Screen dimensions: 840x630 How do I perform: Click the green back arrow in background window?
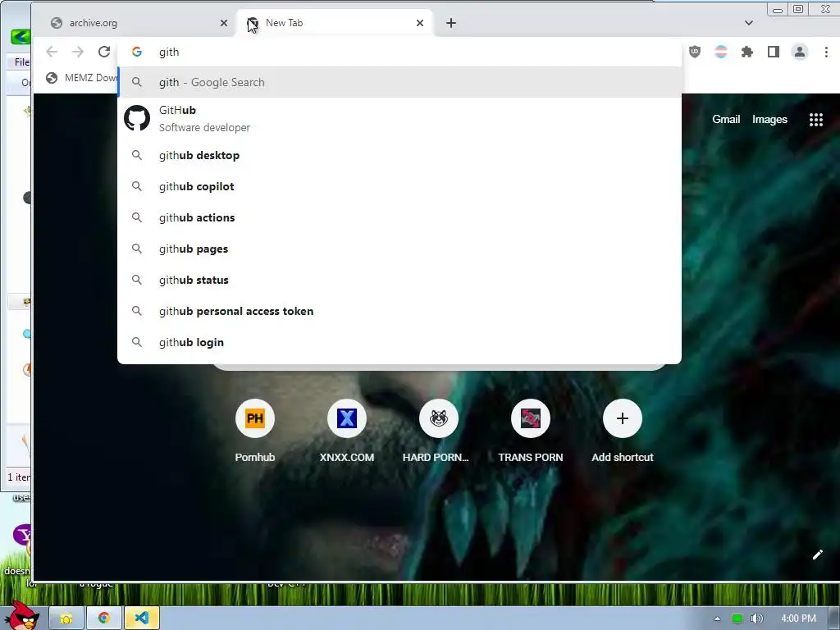point(21,36)
